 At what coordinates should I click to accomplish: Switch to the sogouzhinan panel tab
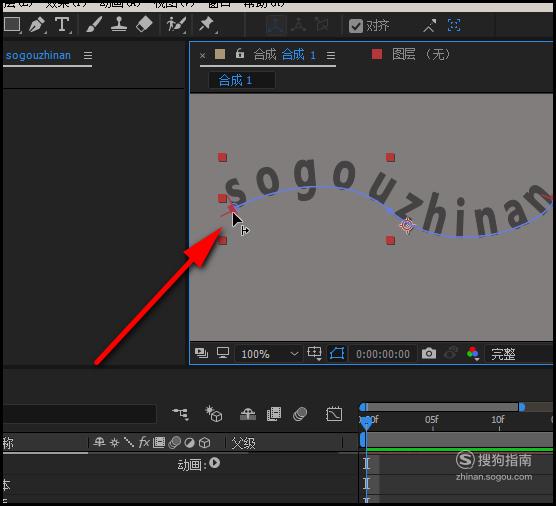click(x=38, y=55)
